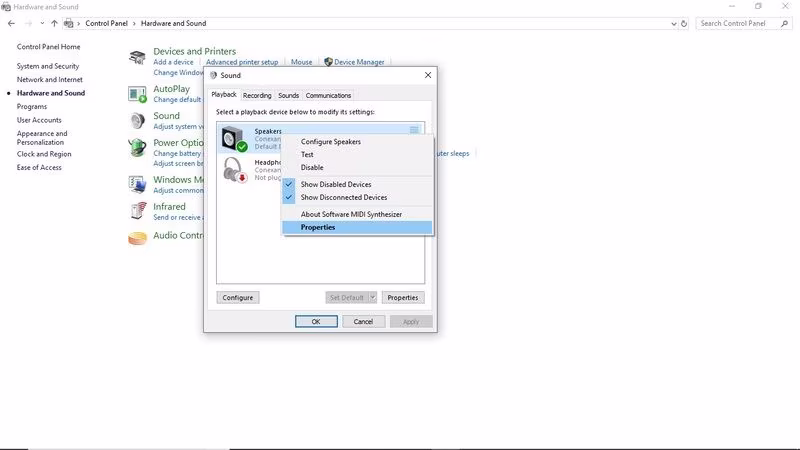Viewport: 800px width, 450px height.
Task: Open the Add a device link
Action: [x=173, y=62]
